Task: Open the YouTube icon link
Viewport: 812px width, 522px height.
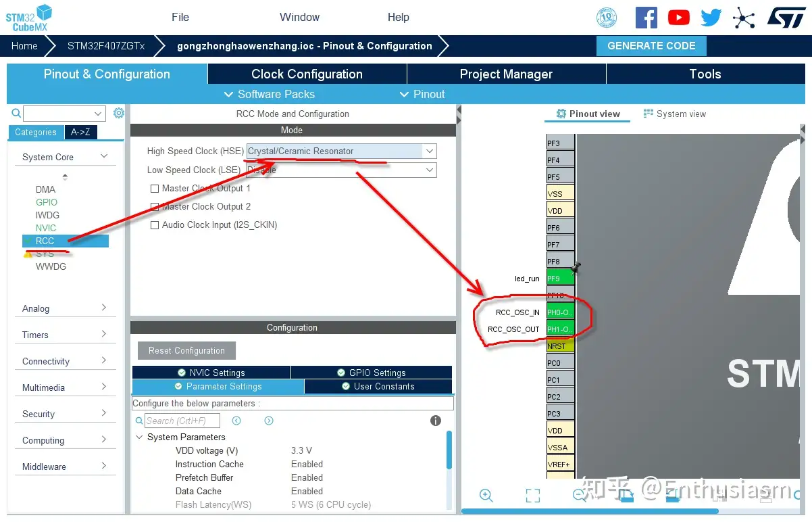Action: coord(678,18)
